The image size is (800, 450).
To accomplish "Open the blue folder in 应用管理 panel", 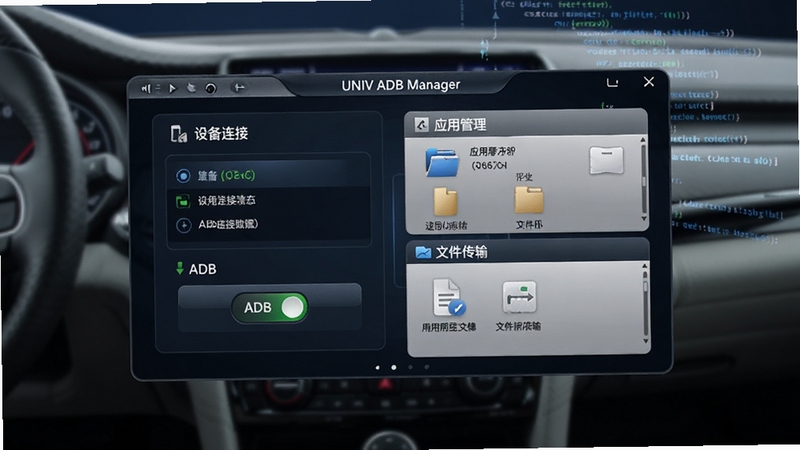I will 442,162.
